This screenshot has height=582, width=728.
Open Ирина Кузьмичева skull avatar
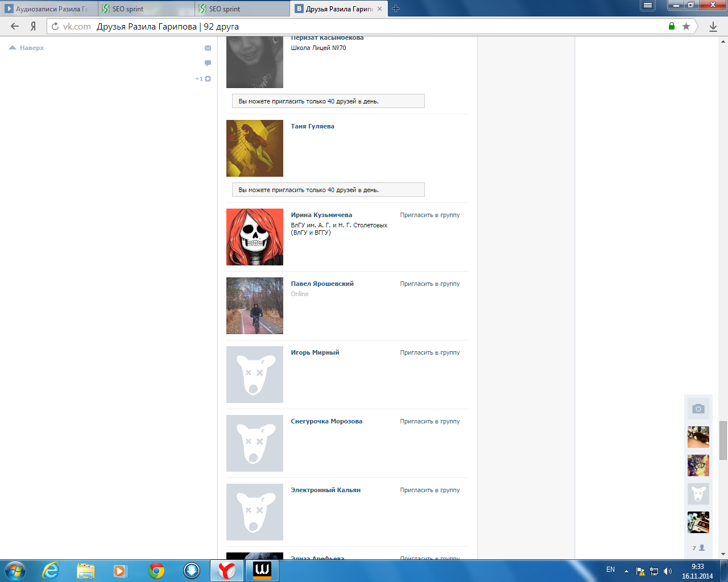click(x=255, y=237)
